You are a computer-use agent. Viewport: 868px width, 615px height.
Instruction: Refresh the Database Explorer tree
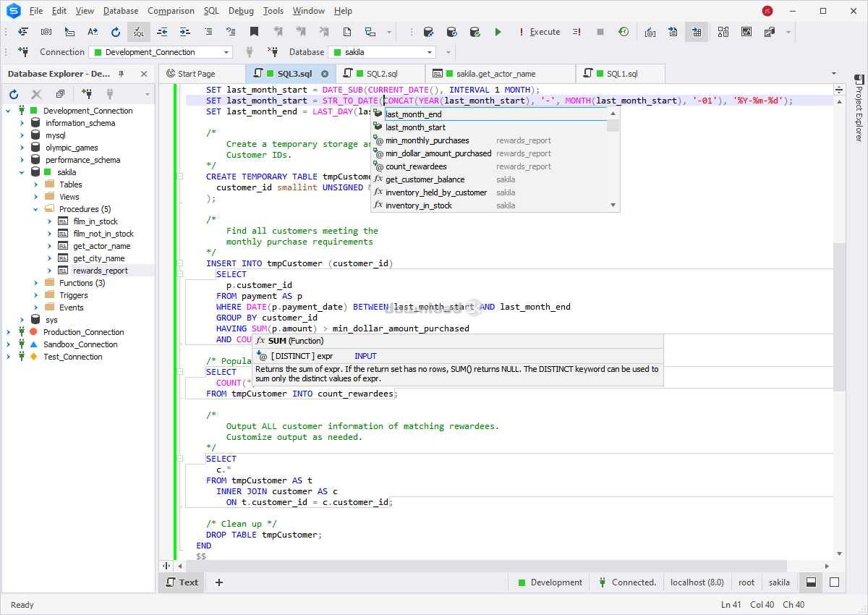click(14, 94)
